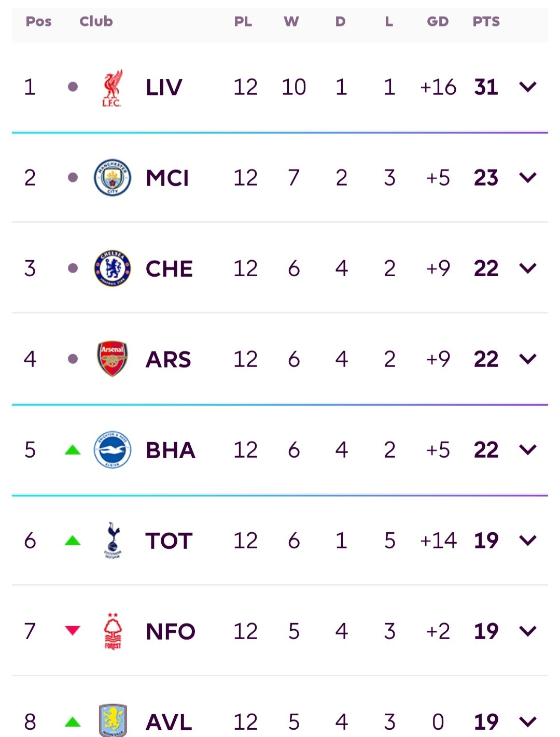Open the CHE club name link

[x=169, y=268]
